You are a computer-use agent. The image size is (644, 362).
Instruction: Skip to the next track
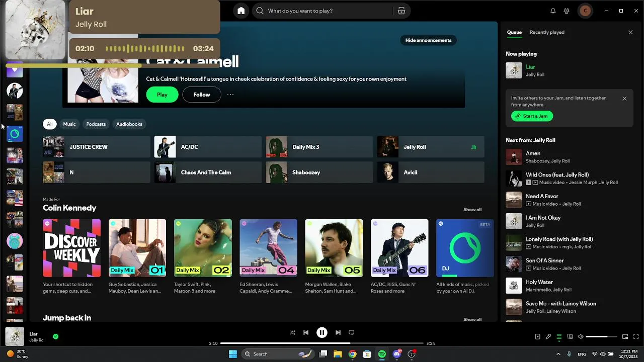(x=338, y=332)
